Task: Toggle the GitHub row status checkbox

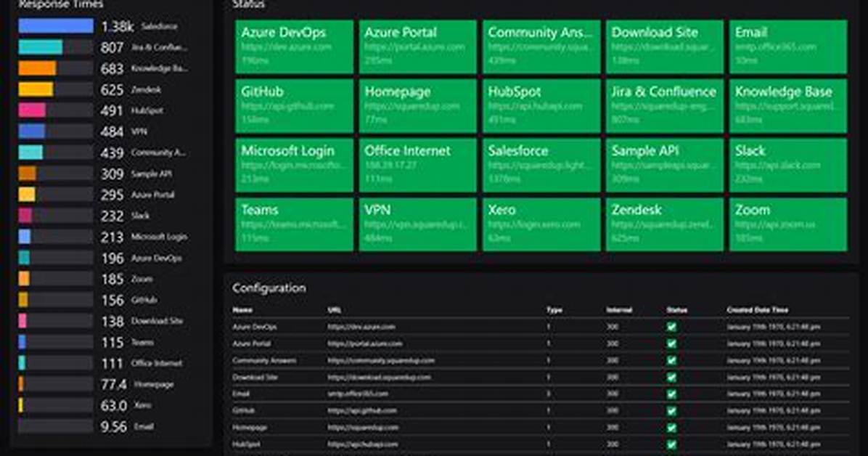Action: point(671,410)
